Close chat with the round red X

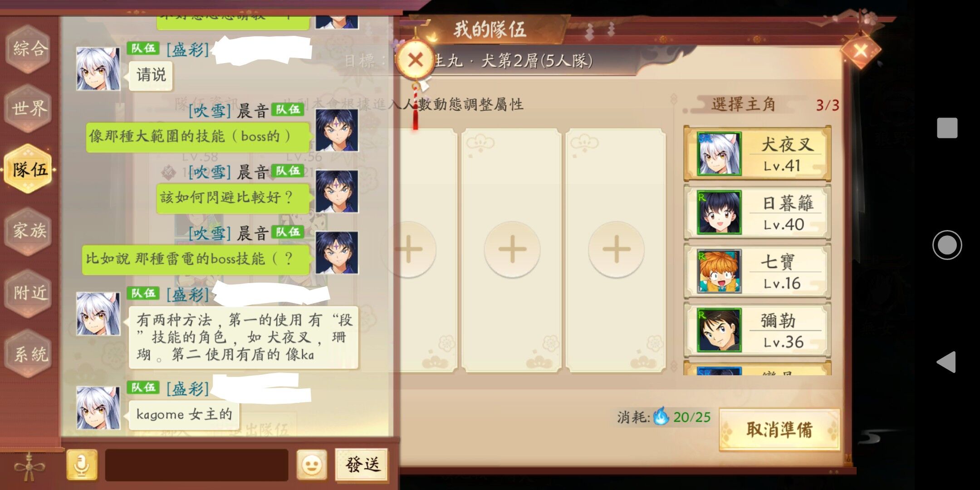point(416,60)
